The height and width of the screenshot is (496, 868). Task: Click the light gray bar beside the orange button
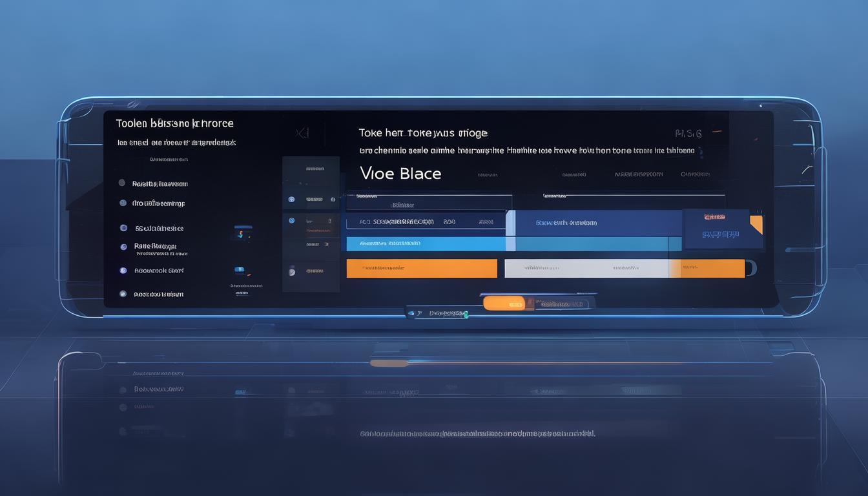click(586, 268)
